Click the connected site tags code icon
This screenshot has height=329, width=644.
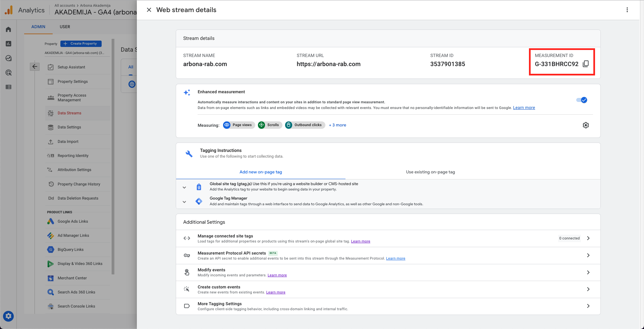pos(187,238)
